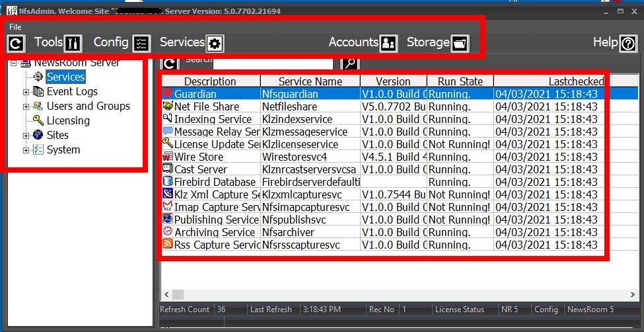
Task: Expand the Sites tree node
Action: (x=26, y=136)
